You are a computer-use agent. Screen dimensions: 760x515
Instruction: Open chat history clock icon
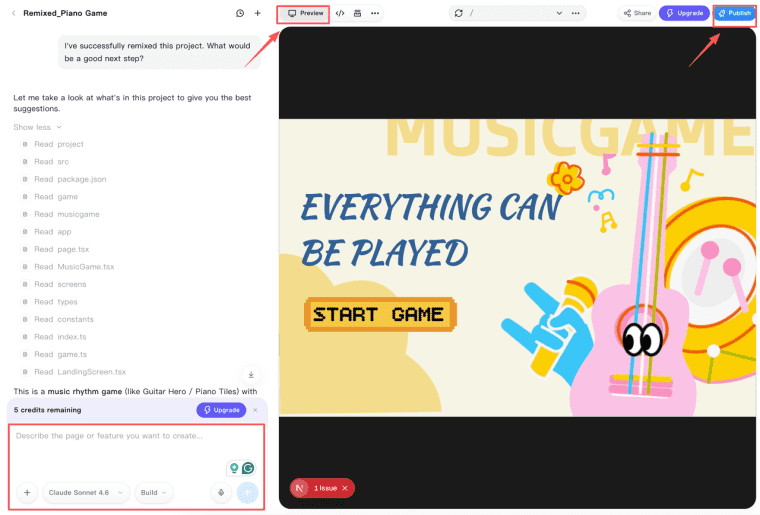(240, 13)
